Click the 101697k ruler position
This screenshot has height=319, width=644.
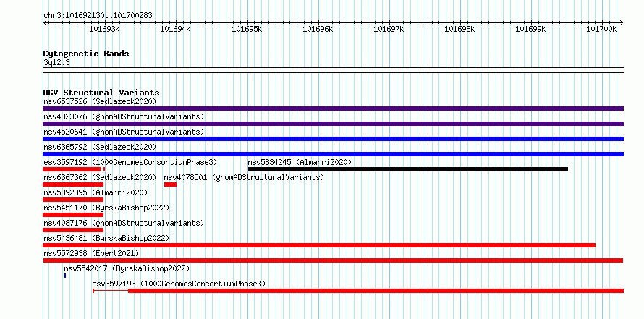389,29
